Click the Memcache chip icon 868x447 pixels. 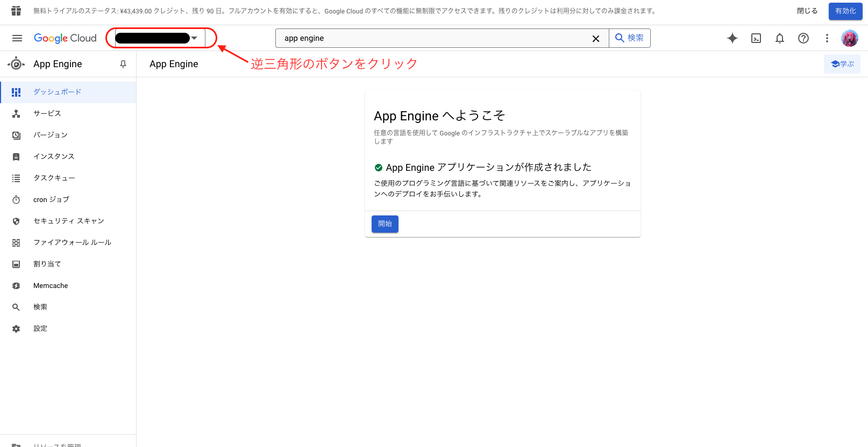(16, 285)
